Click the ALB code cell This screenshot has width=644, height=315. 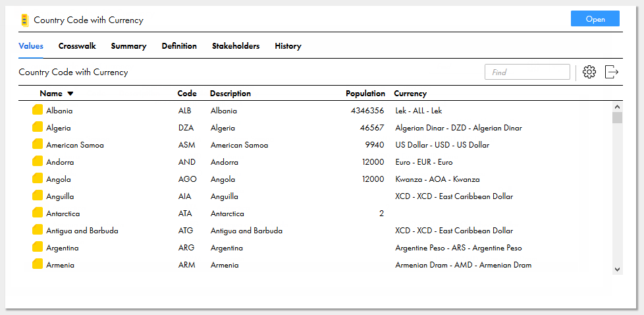pos(185,111)
